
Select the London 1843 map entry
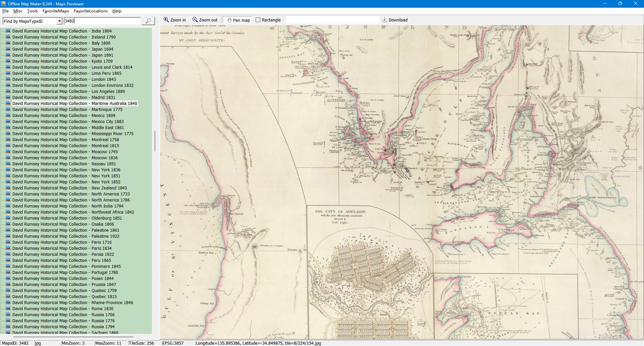pyautogui.click(x=64, y=79)
